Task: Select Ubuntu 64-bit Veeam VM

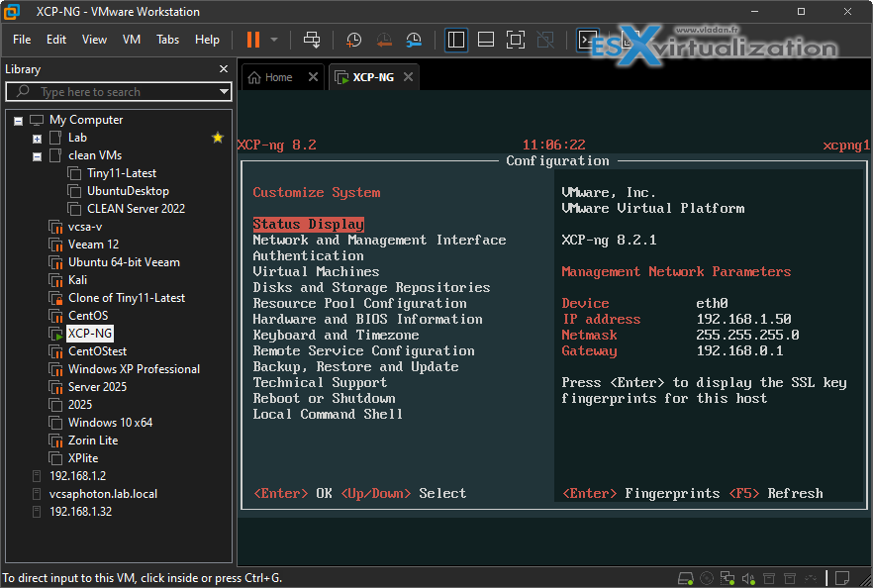Action: 124,262
